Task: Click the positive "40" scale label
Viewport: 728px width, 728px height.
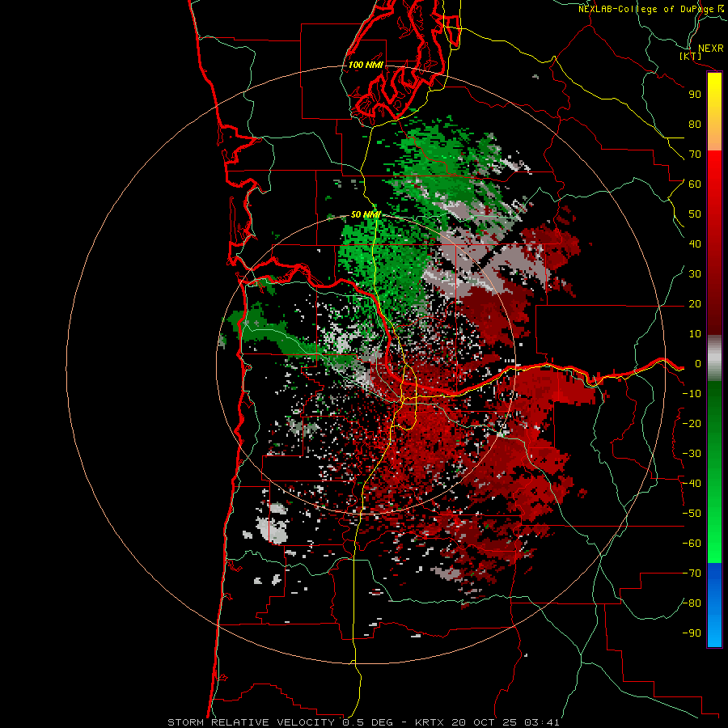Action: click(x=695, y=244)
